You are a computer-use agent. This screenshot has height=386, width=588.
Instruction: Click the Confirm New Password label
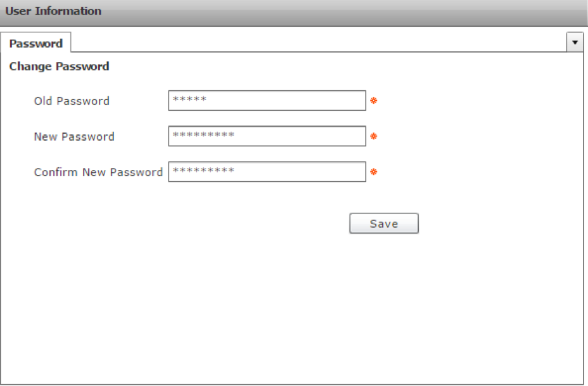coord(98,172)
